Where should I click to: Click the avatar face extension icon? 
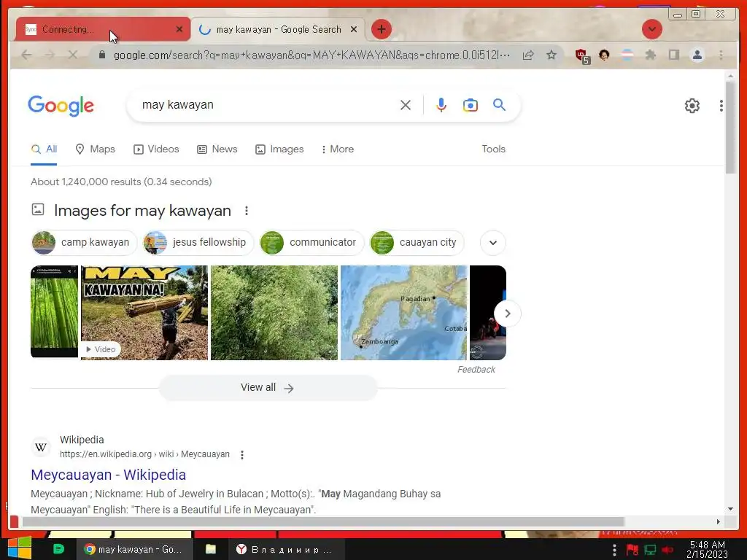coord(604,55)
